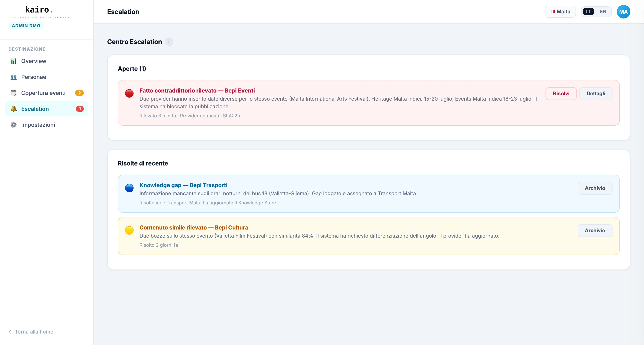The image size is (644, 345).
Task: Click the Escalation bell icon
Action: tap(13, 109)
